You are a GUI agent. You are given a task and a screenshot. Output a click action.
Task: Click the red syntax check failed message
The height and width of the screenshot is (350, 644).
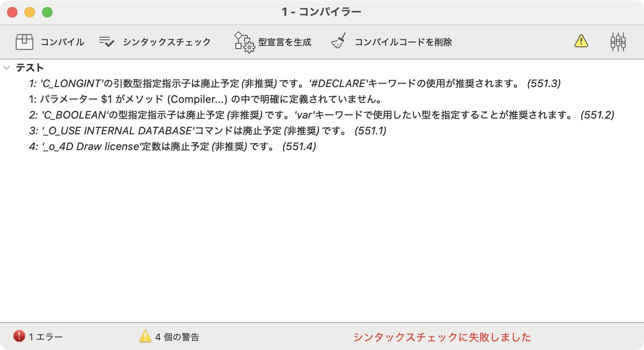click(442, 337)
